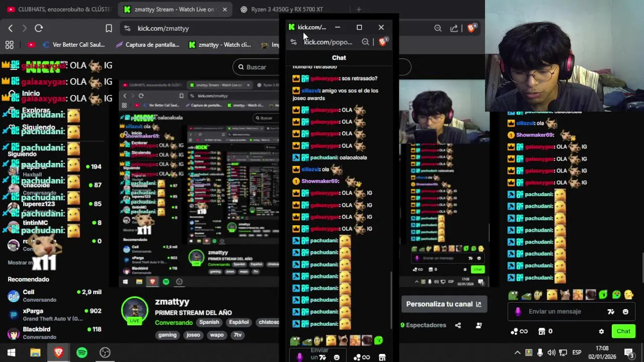This screenshot has width=644, height=362.
Task: Share the stream via the share icon
Action: tap(458, 325)
